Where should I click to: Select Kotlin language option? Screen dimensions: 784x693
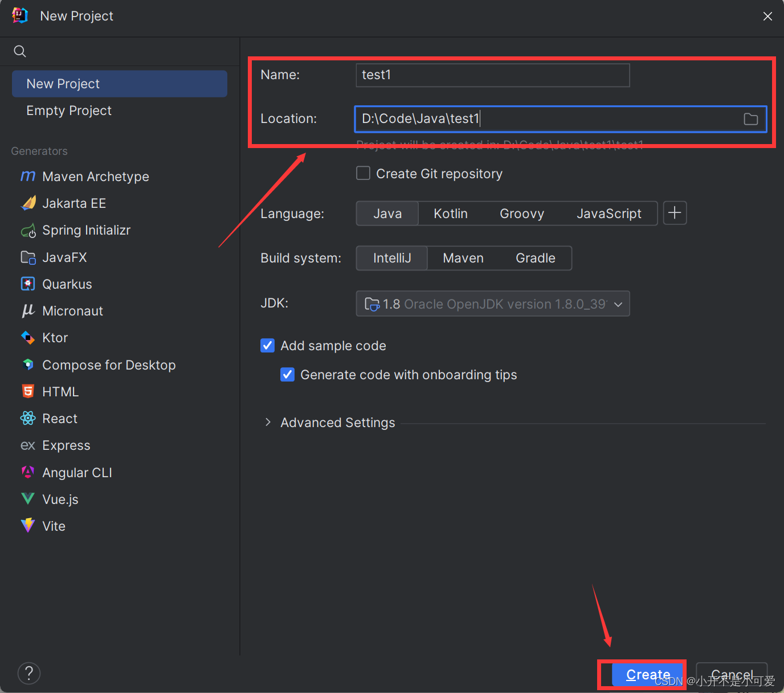click(451, 214)
